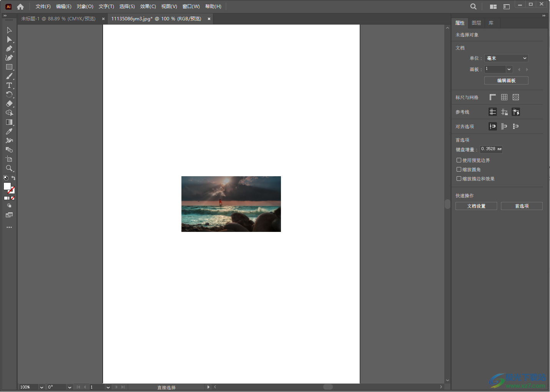The height and width of the screenshot is (392, 550).
Task: Open the 单位 units dropdown
Action: [x=506, y=58]
